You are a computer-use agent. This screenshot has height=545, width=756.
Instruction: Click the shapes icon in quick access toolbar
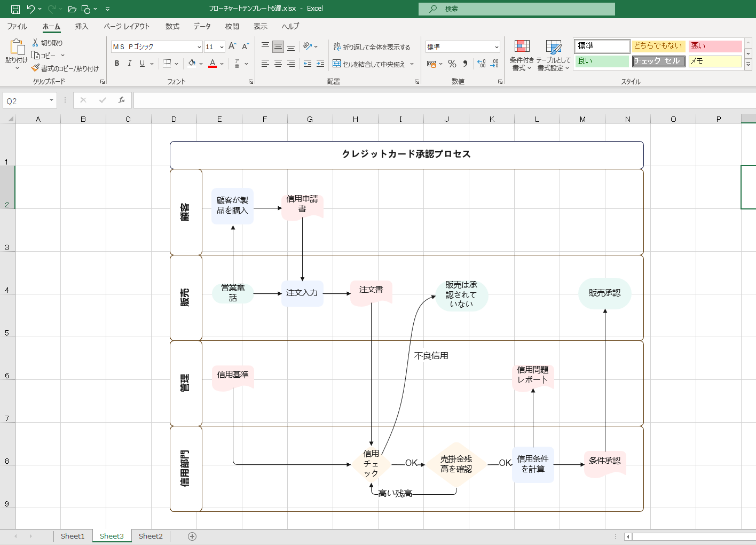click(x=86, y=9)
